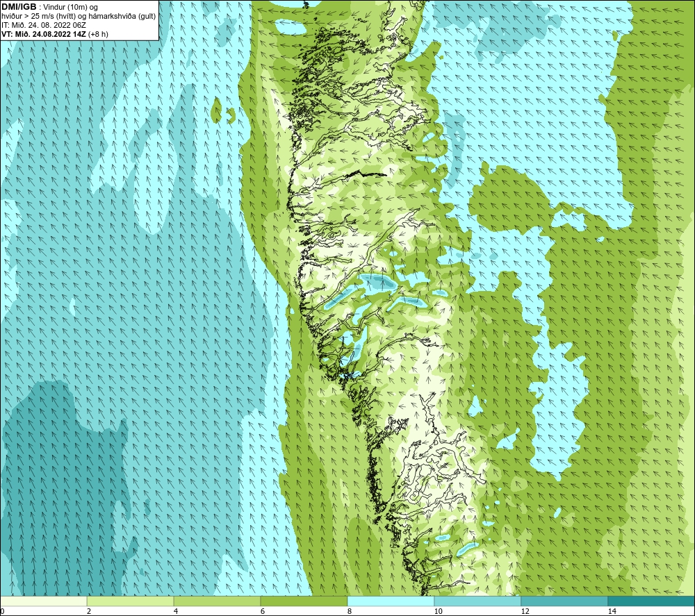Click the scale label '6' under color bar

pyautogui.click(x=263, y=612)
